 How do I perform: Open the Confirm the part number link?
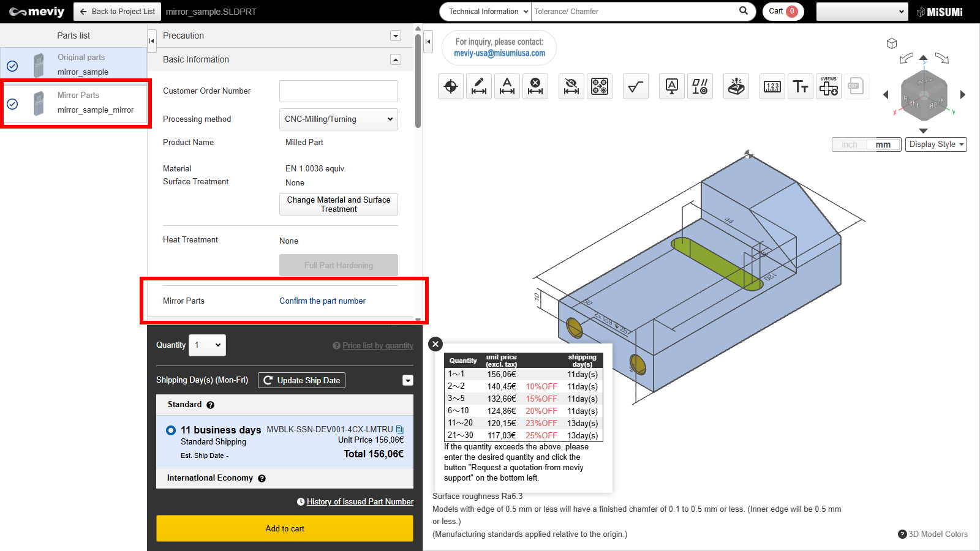pos(322,301)
